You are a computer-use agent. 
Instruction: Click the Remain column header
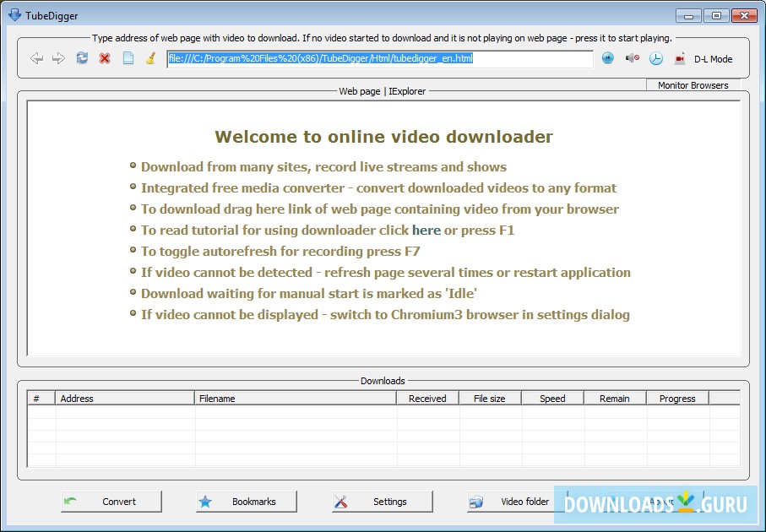coord(615,398)
